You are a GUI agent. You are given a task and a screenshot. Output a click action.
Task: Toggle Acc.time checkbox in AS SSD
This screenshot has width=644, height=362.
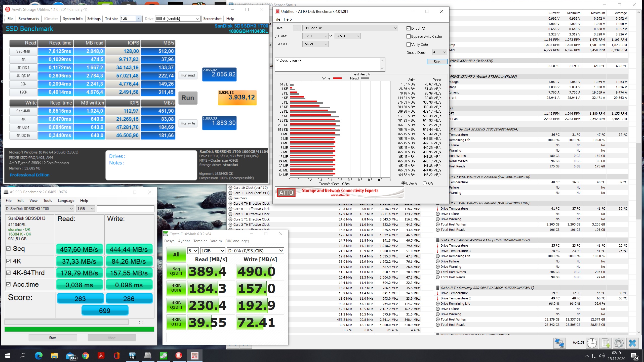tap(9, 284)
